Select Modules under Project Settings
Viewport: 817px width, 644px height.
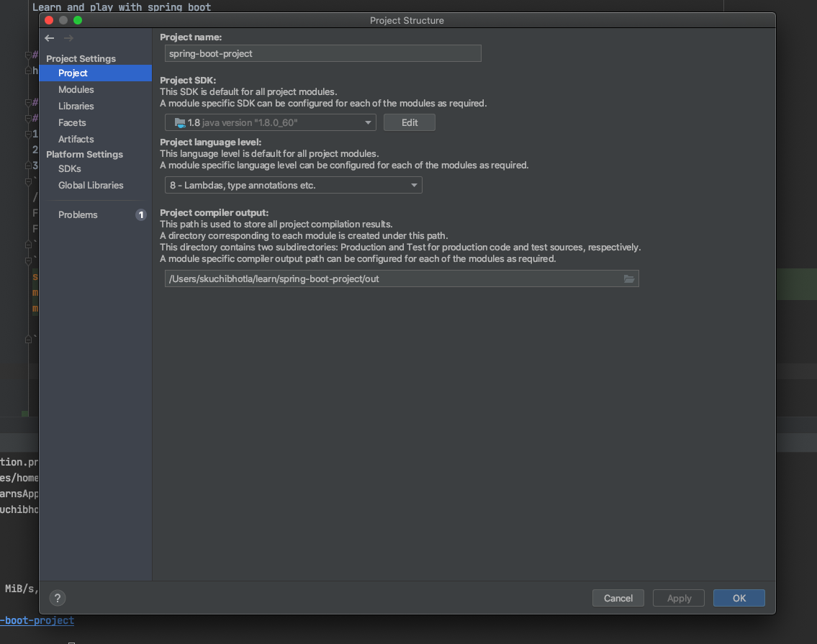click(x=76, y=89)
